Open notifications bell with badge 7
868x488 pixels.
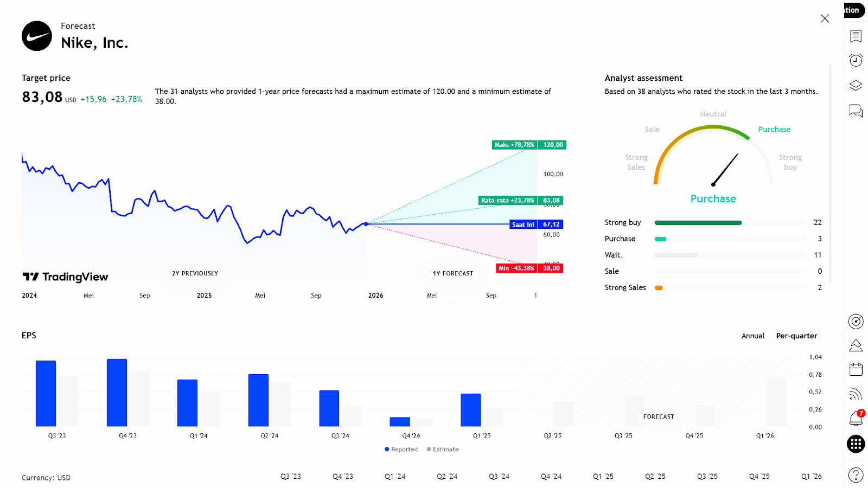coord(856,419)
